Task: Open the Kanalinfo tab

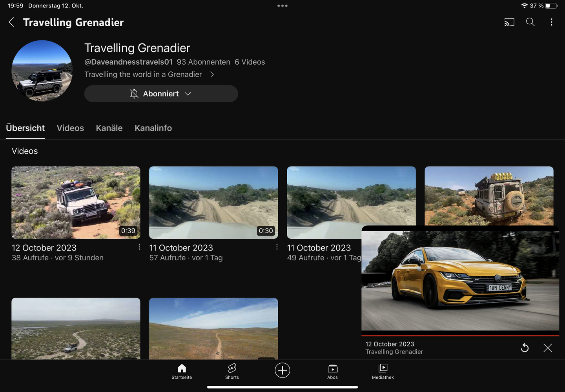Action: click(153, 128)
